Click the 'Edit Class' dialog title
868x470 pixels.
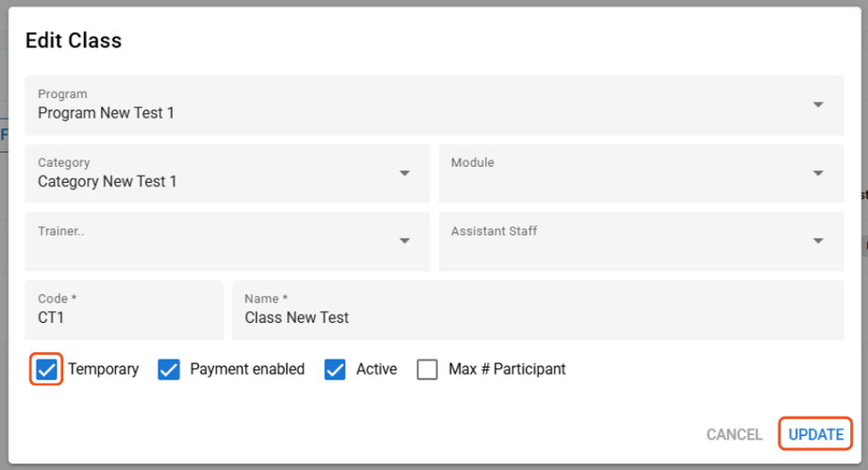(x=74, y=41)
